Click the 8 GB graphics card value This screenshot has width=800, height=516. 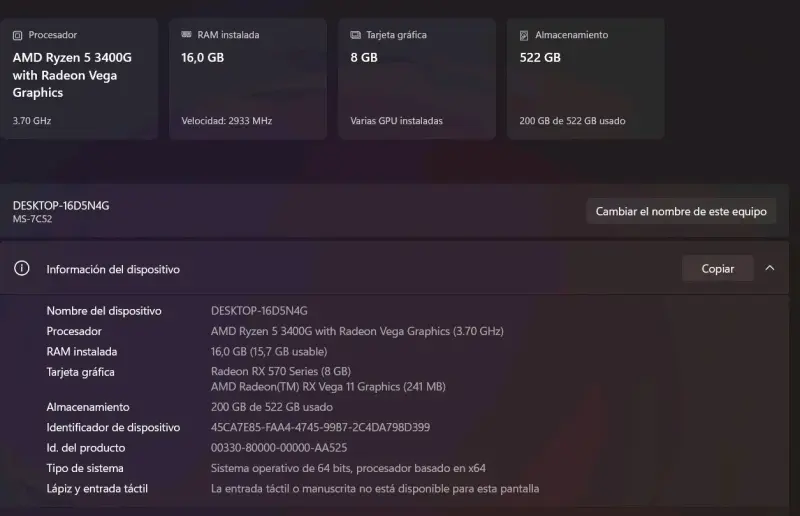pyautogui.click(x=364, y=58)
